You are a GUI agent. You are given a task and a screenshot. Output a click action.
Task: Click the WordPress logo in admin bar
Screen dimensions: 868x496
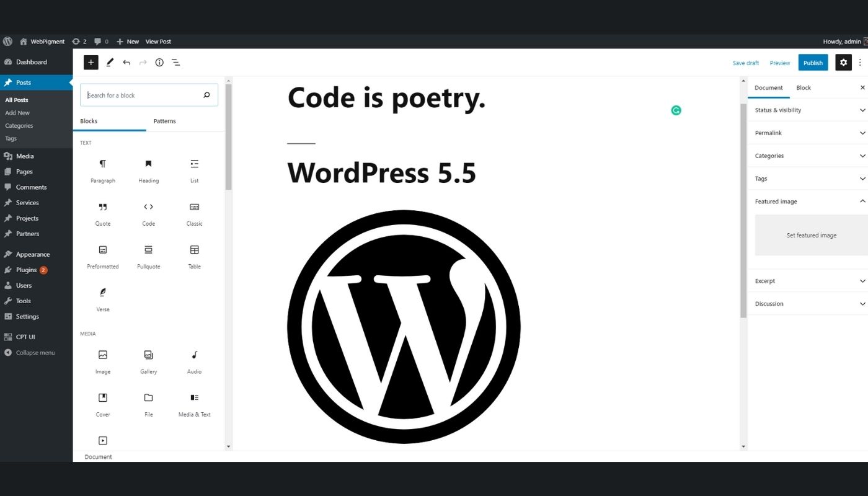(x=7, y=42)
